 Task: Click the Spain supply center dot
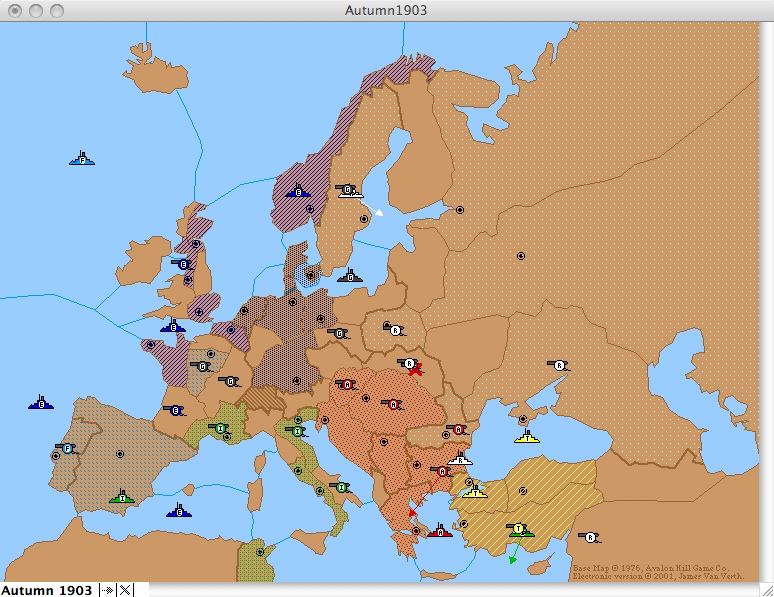(x=119, y=454)
